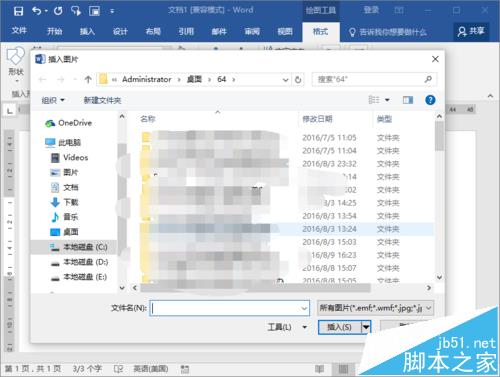This screenshot has height=377, width=500.
Task: Close the 插入图片 dialog
Action: point(435,59)
